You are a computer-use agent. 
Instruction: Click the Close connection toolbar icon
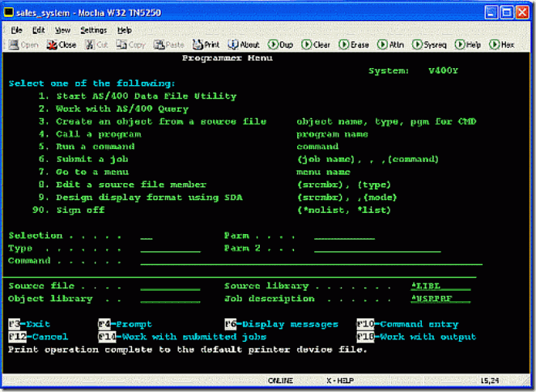click(x=62, y=45)
